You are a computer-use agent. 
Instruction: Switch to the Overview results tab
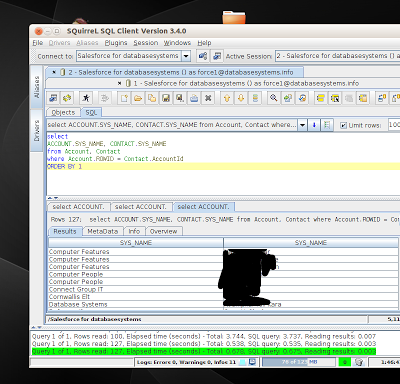click(164, 231)
